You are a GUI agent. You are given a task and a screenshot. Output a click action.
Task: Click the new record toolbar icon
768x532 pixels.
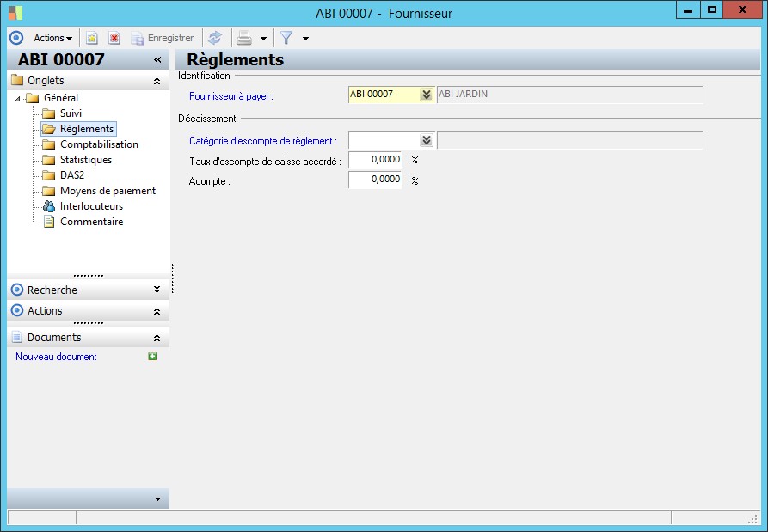92,38
